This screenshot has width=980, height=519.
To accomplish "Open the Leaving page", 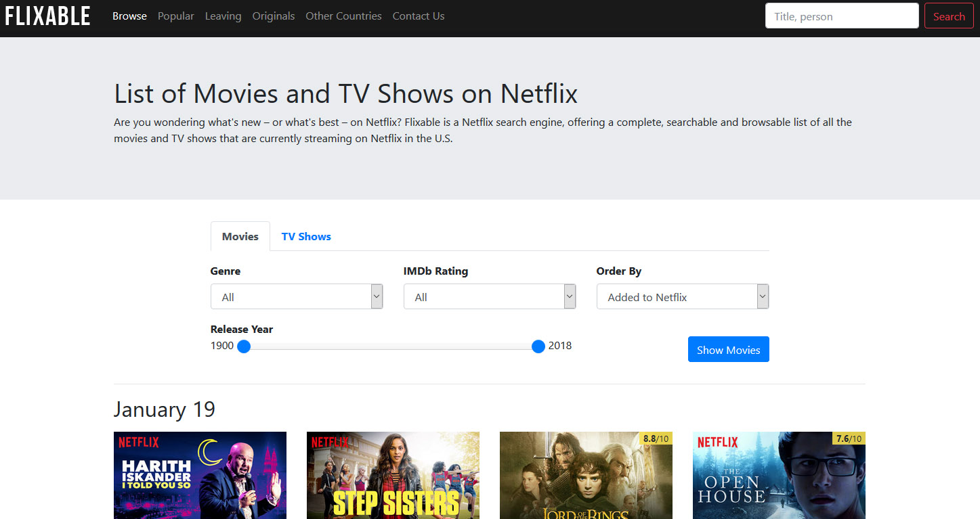I will [223, 16].
